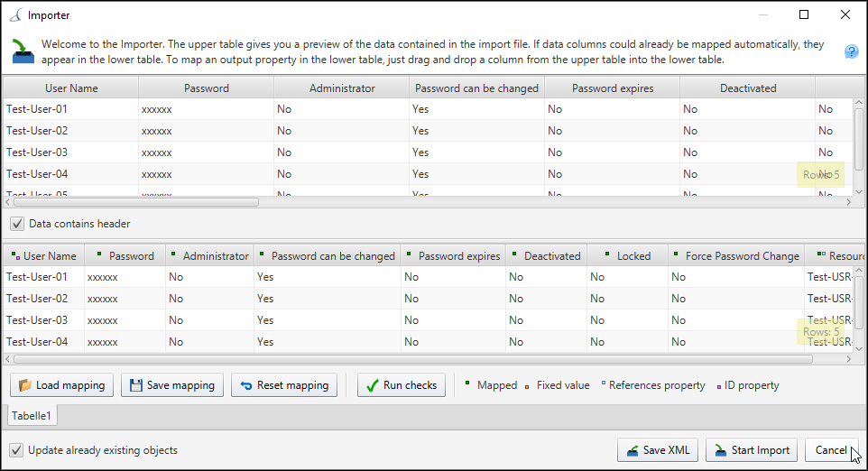Click Yes under Password can be changed, upper Test-User-02 row
868x471 pixels.
tap(420, 131)
